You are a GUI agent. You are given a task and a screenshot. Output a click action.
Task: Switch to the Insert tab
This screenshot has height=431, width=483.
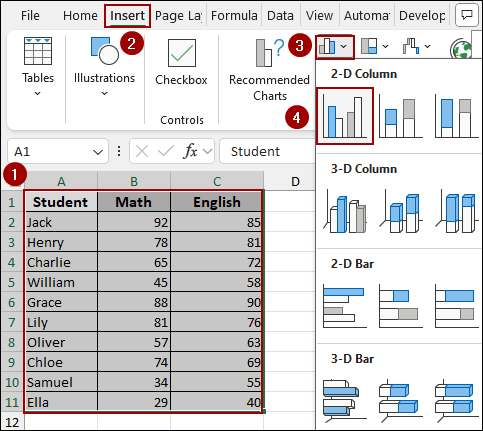point(127,16)
